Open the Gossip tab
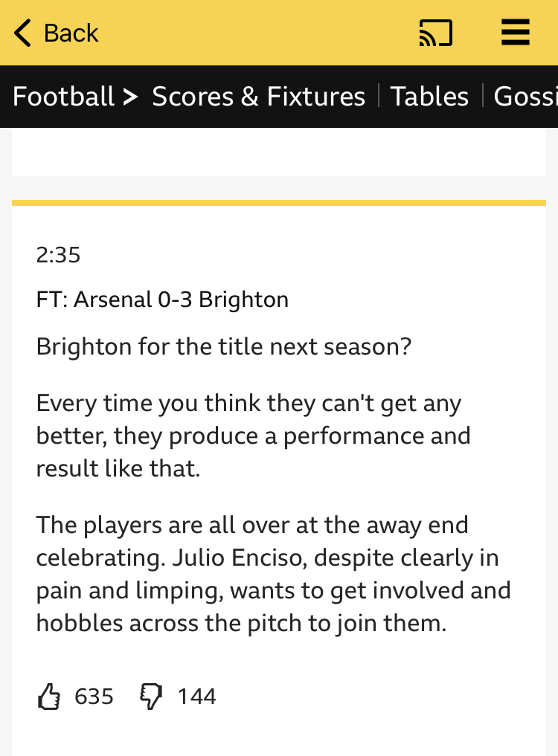558x756 pixels. pos(526,97)
